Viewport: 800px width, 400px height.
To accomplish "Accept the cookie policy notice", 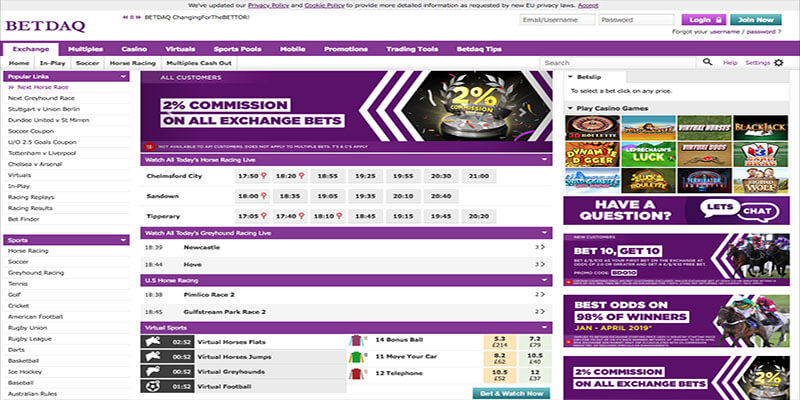I will [588, 5].
